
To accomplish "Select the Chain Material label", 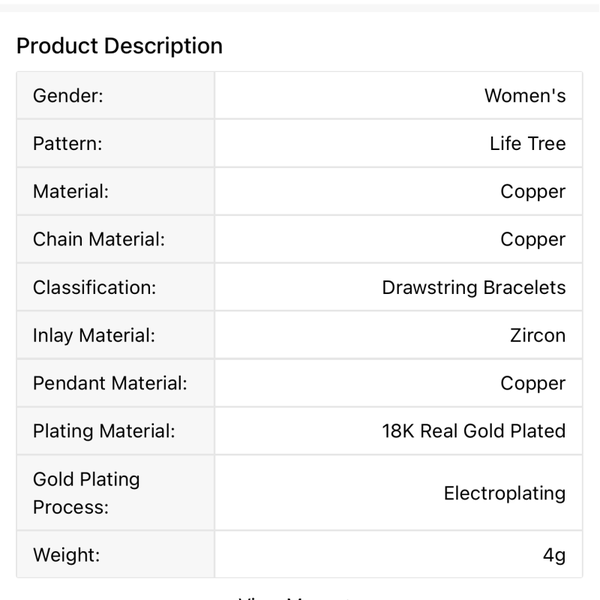I will pyautogui.click(x=99, y=240).
